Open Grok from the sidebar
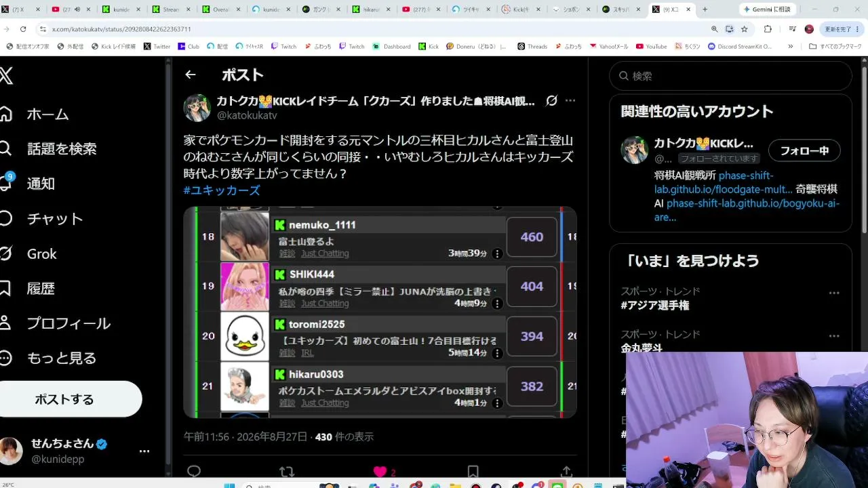 (x=29, y=253)
